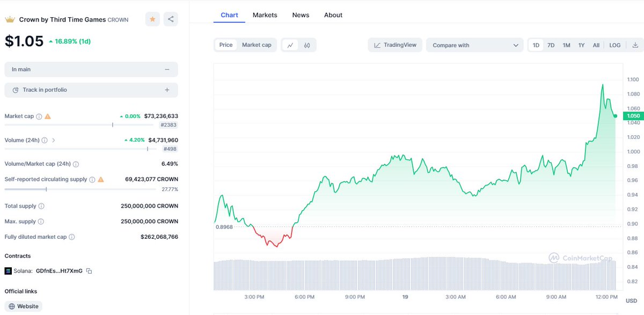Click the Crown token logo icon
Screen dimensions: 644x315
click(9, 19)
